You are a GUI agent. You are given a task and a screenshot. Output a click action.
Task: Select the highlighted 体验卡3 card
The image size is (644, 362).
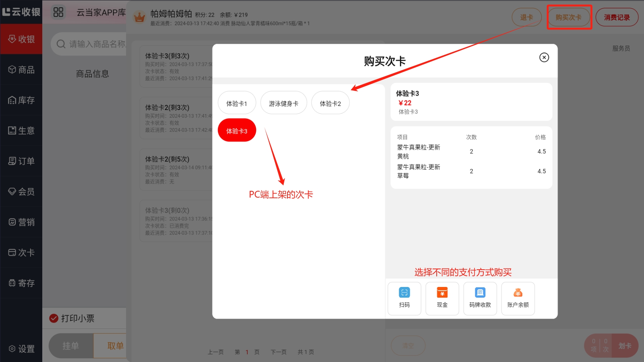pos(237,131)
